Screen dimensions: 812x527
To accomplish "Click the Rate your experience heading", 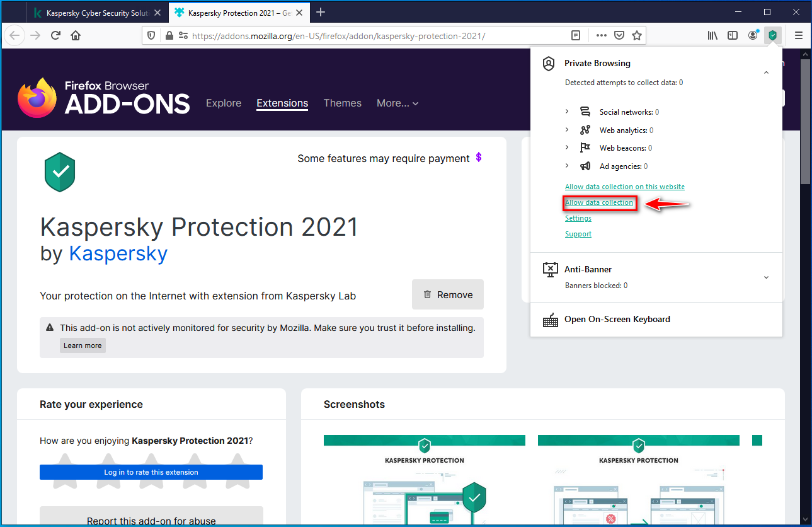I will point(91,404).
